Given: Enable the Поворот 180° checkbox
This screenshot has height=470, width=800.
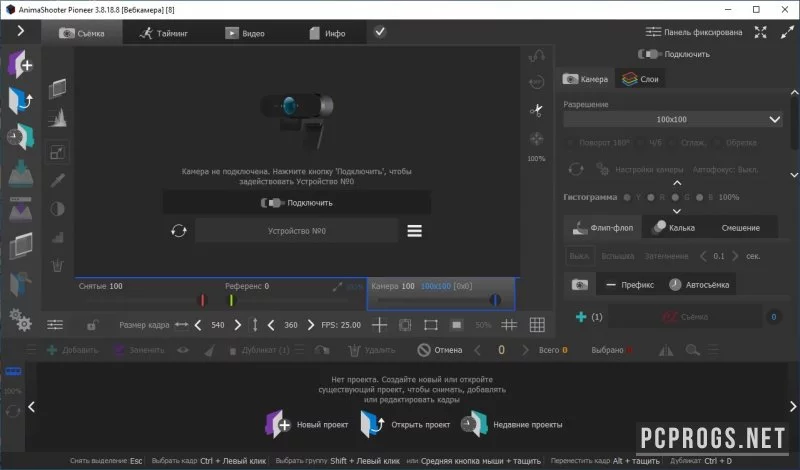Looking at the screenshot, I should (571, 143).
